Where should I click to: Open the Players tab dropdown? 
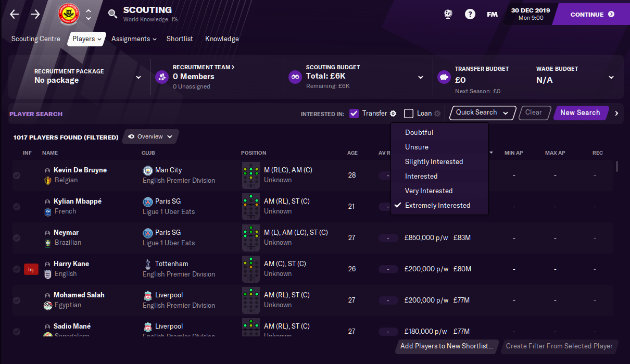[86, 39]
